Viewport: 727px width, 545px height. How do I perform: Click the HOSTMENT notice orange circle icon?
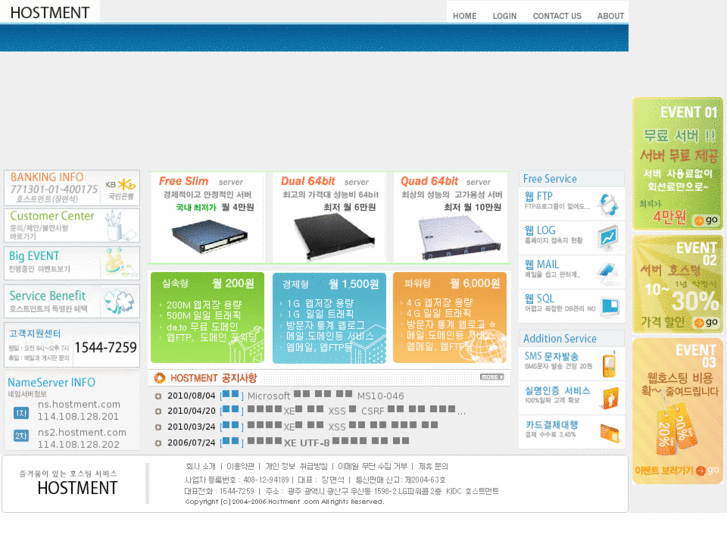pos(159,378)
